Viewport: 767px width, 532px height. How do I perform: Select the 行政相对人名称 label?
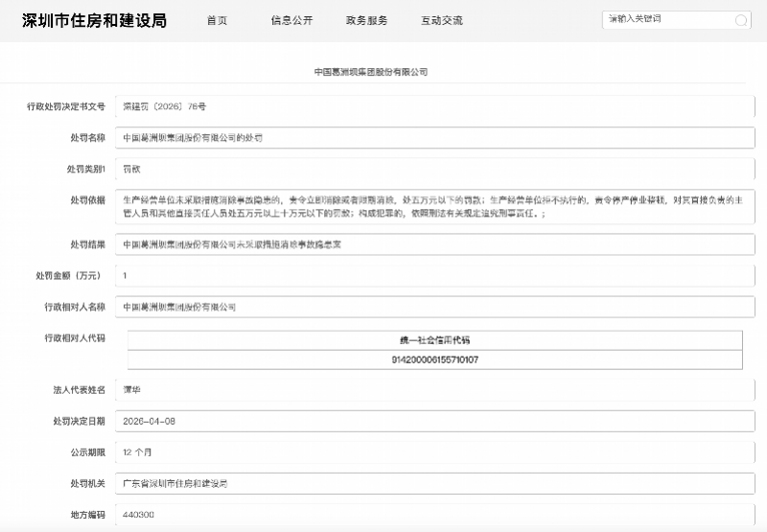click(75, 307)
